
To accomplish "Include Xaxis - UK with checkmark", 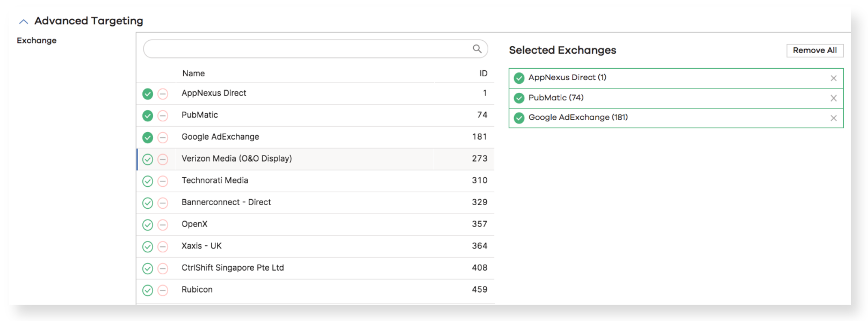I will click(x=148, y=247).
